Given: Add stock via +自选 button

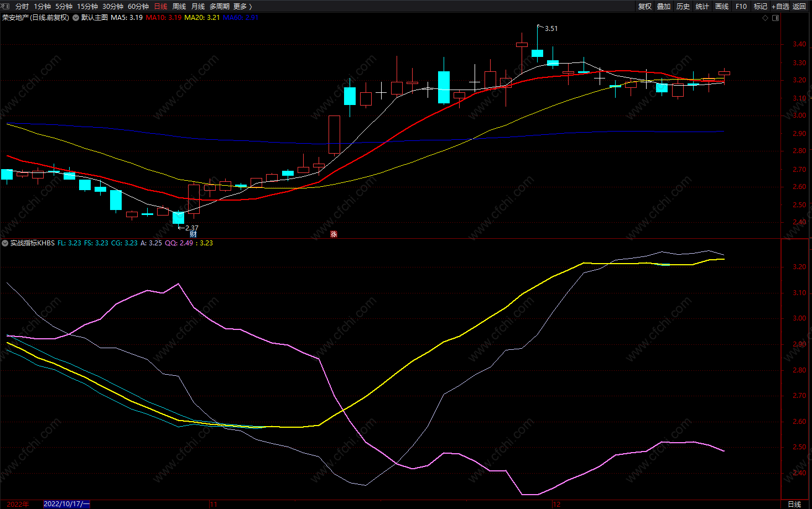Looking at the screenshot, I should click(x=780, y=7).
